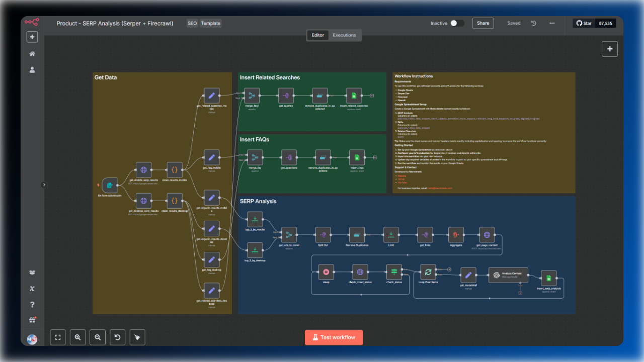
Task: Select the Loop Over Items node
Action: [428, 272]
